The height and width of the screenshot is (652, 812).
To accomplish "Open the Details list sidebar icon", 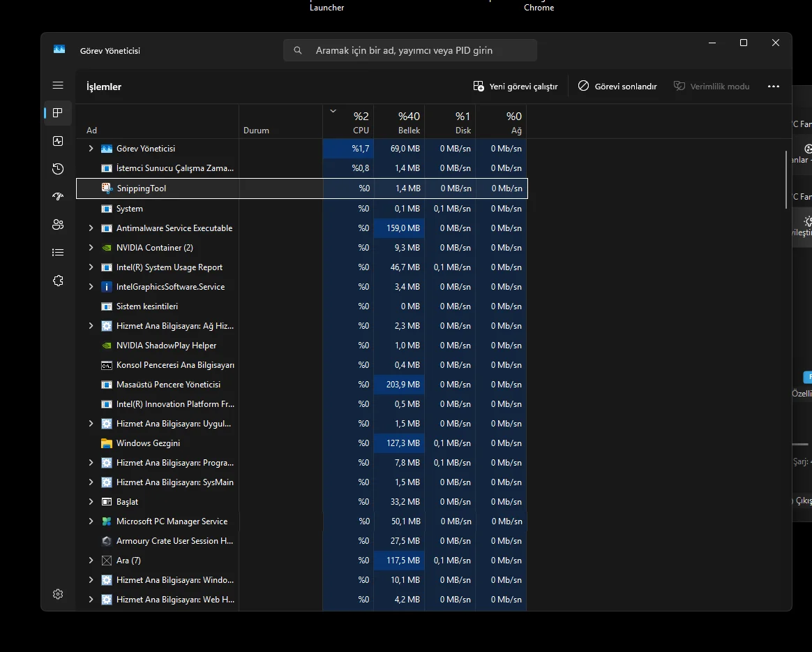I will pos(58,253).
